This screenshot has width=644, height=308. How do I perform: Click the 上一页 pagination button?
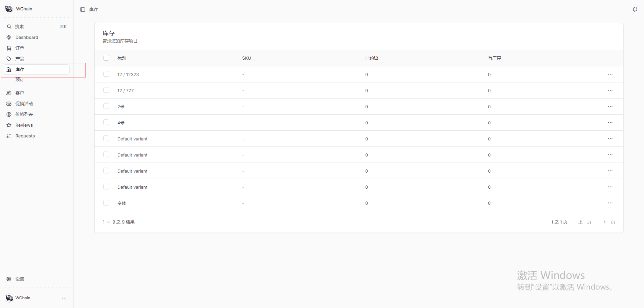pos(585,222)
